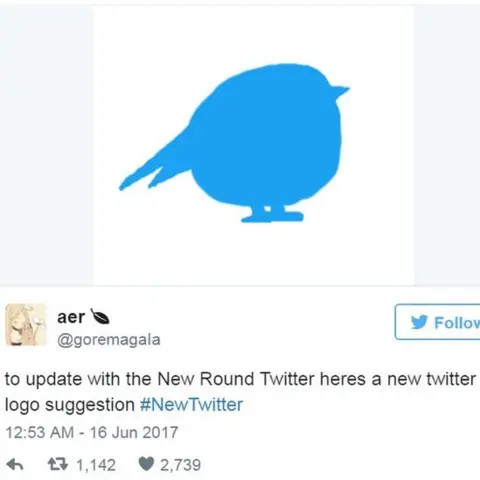The height and width of the screenshot is (480, 480).
Task: View the 2,739 likes count
Action: [x=180, y=465]
